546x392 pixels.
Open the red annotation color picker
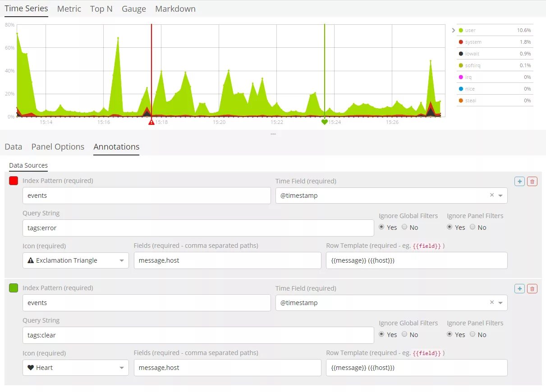tap(14, 181)
